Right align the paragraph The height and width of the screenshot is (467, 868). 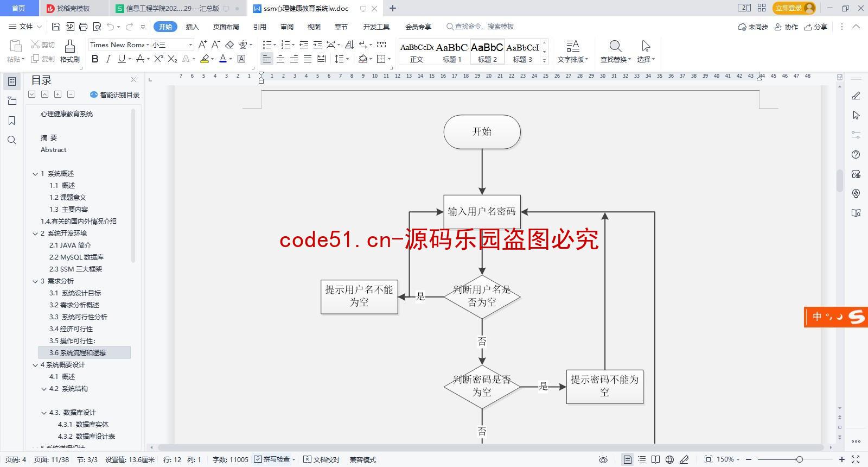(x=294, y=59)
